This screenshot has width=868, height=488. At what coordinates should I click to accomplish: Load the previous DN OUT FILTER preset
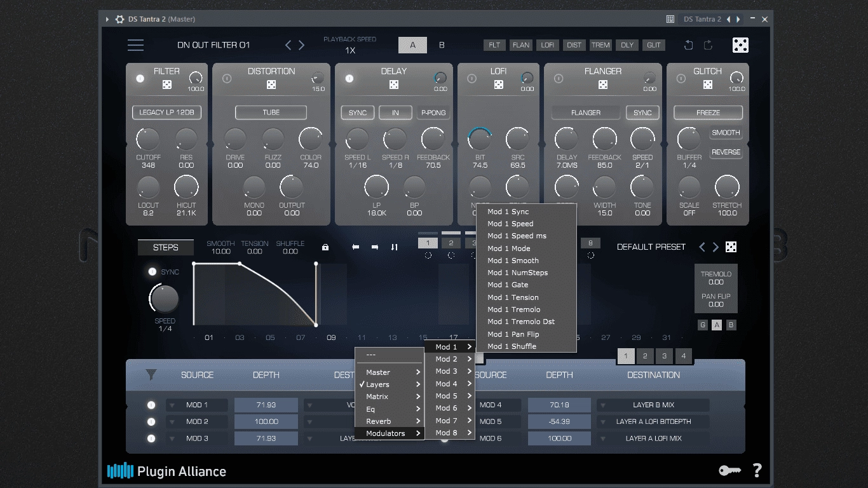click(x=288, y=45)
